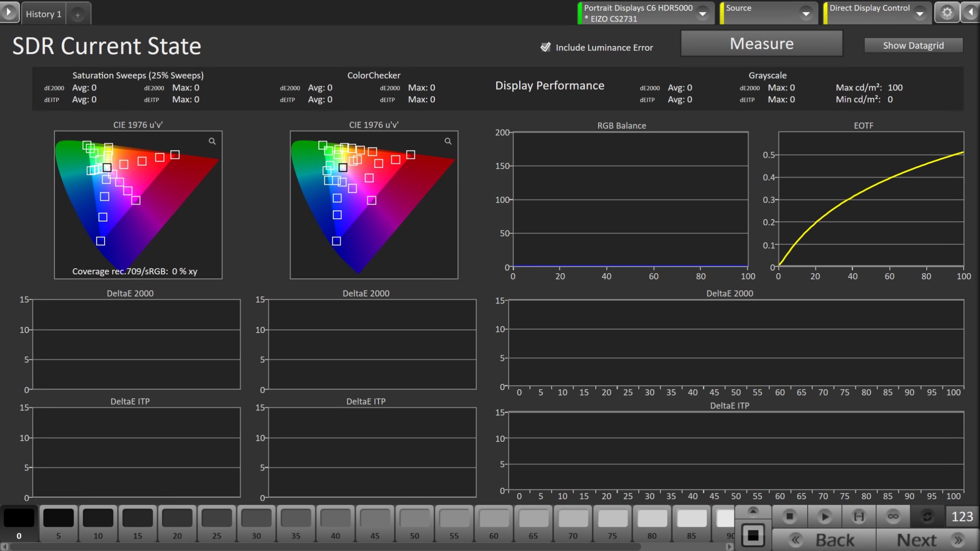Viewport: 980px width, 551px height.
Task: Expand the left panel arrow at top-left
Action: click(x=8, y=12)
